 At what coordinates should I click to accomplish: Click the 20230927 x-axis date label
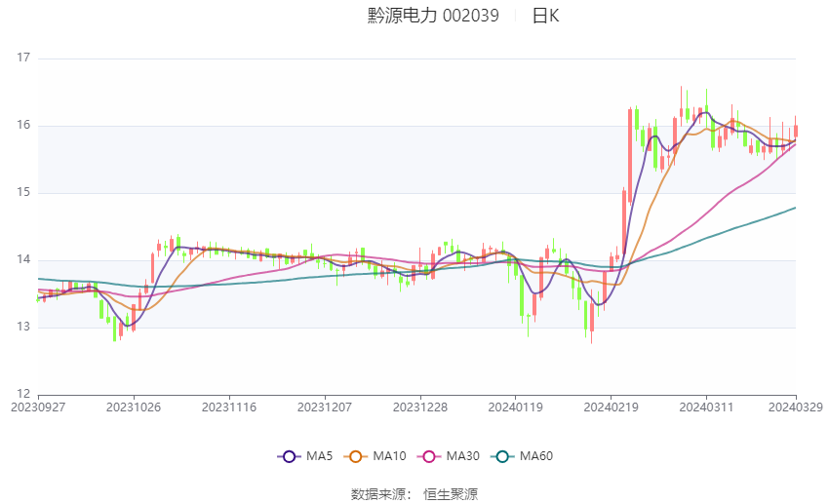(x=38, y=407)
